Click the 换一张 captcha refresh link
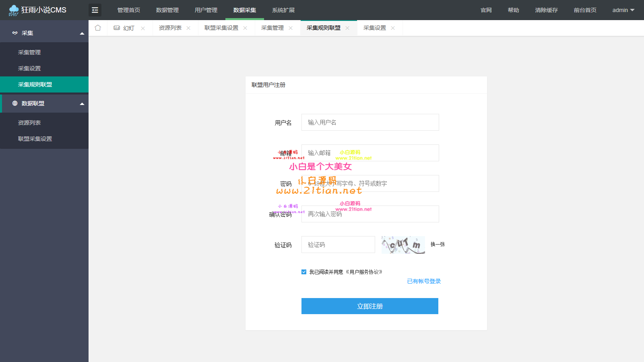The width and height of the screenshot is (644, 362). tap(438, 244)
